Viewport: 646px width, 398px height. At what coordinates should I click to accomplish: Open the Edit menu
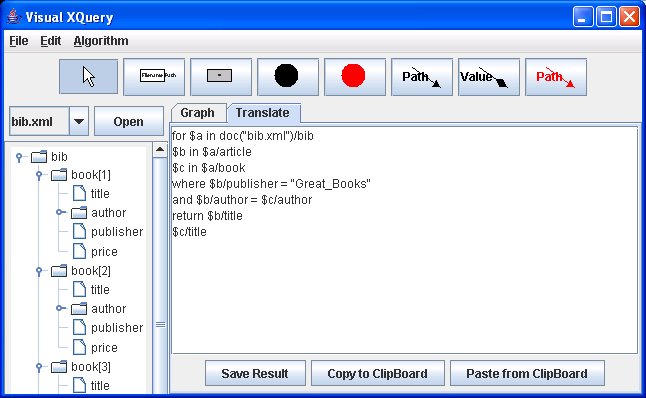pos(51,41)
